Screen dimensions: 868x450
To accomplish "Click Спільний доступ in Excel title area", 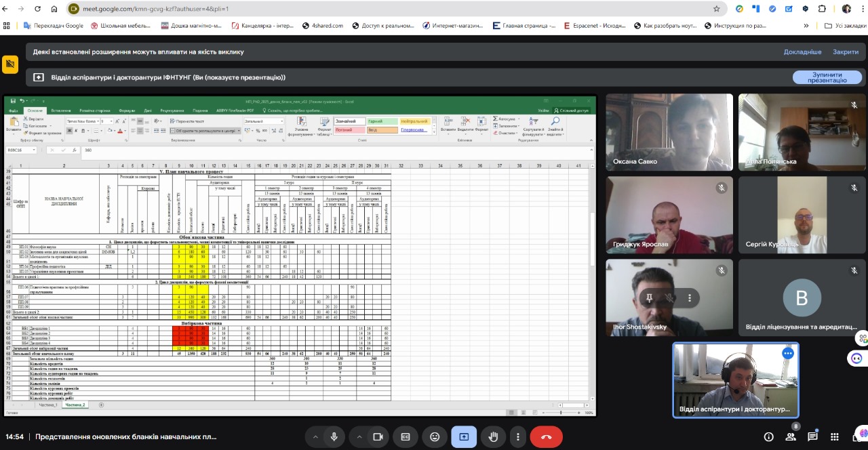I will pyautogui.click(x=572, y=110).
